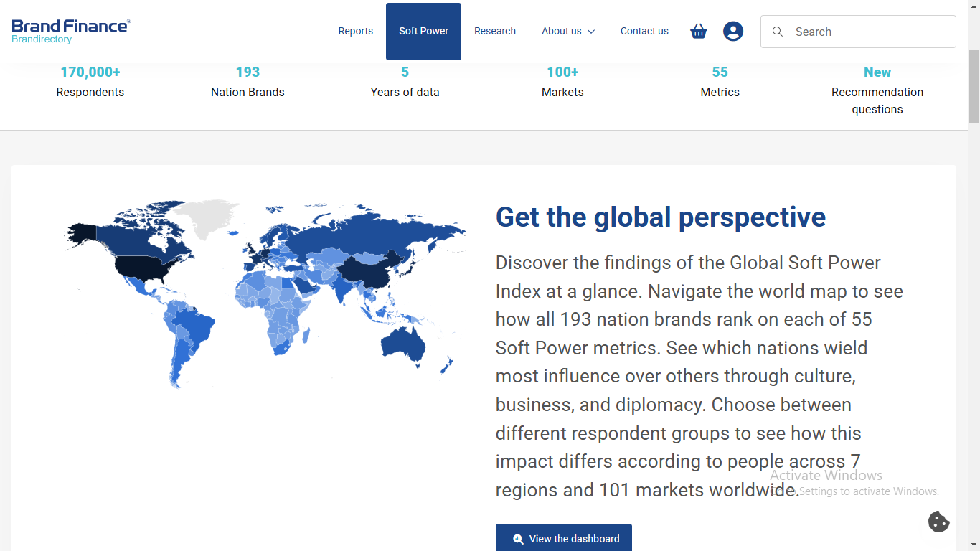The height and width of the screenshot is (551, 980).
Task: Click the magnifier icon in search box
Action: click(x=778, y=32)
